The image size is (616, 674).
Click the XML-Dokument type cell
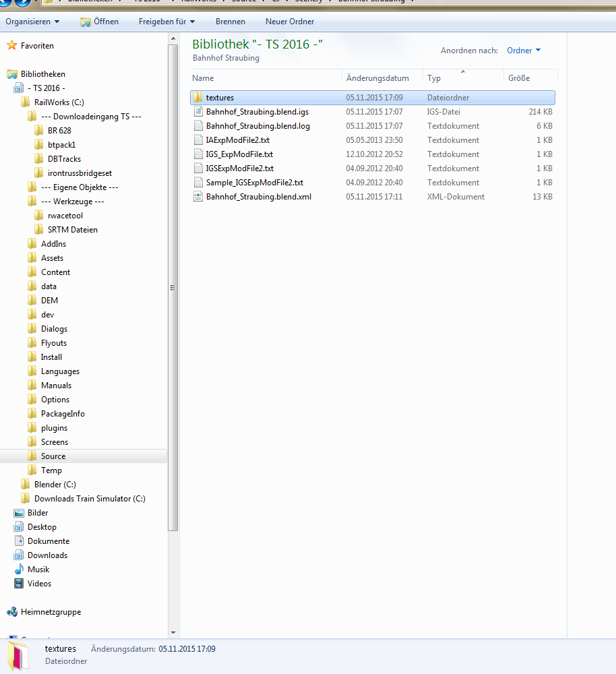pos(456,196)
